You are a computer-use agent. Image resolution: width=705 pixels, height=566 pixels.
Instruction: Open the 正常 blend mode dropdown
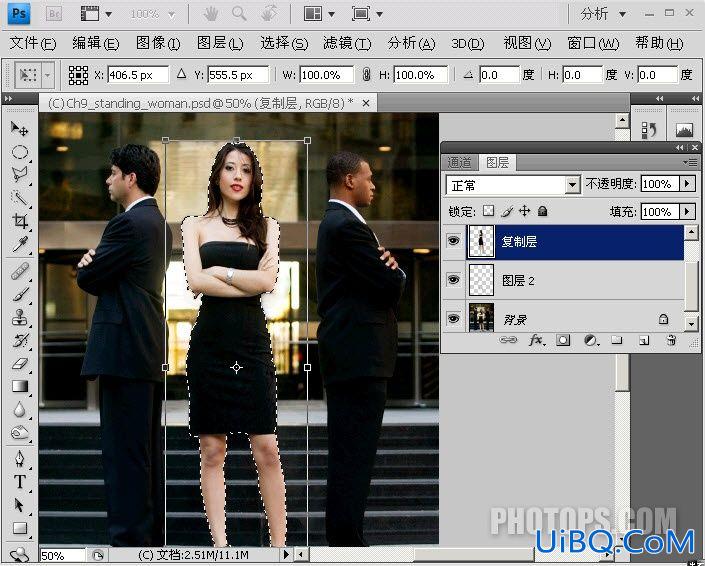tap(572, 185)
